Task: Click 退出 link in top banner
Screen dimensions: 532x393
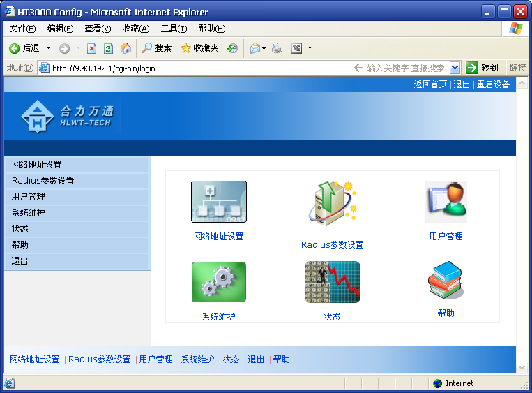Action: click(462, 84)
